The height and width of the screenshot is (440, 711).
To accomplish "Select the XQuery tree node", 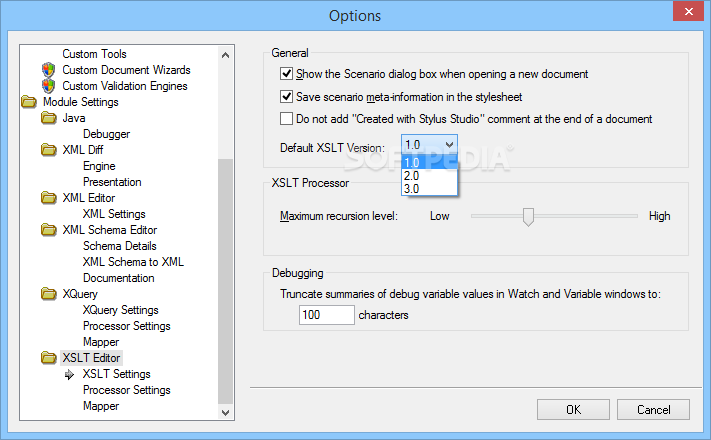I will click(80, 294).
